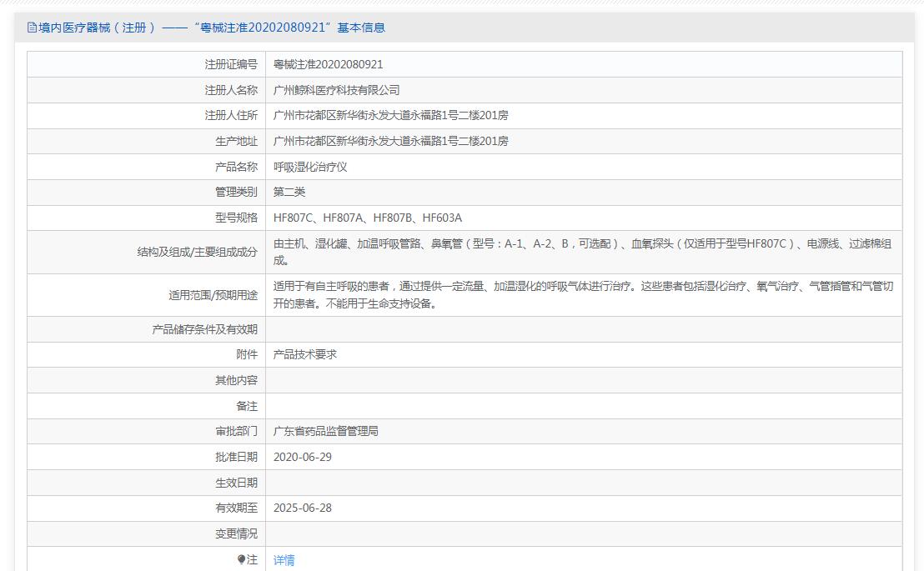Select company name 广州鲸科医疗科技有限公司
This screenshot has height=571, width=924.
click(336, 90)
